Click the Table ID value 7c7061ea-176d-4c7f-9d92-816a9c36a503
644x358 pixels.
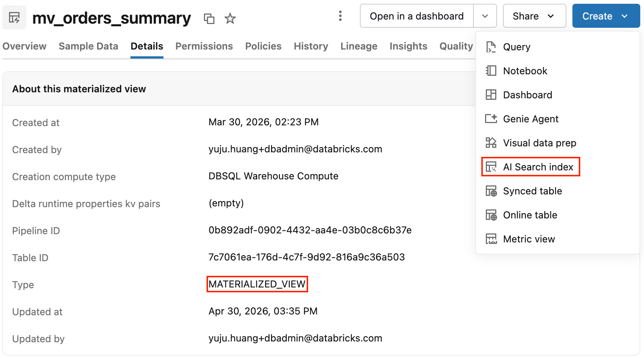[x=307, y=257]
